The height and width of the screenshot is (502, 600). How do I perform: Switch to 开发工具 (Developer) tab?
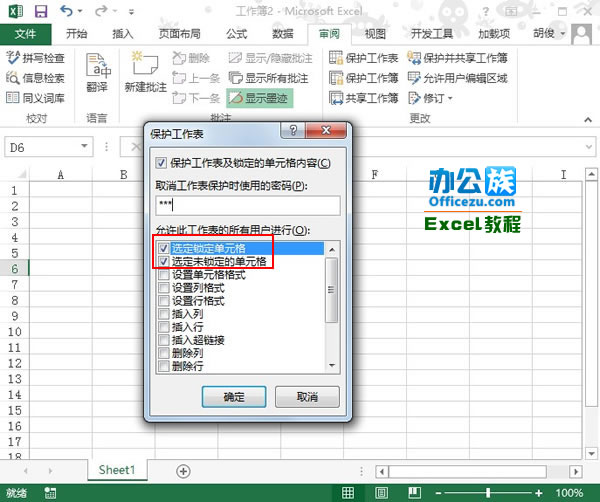(432, 34)
